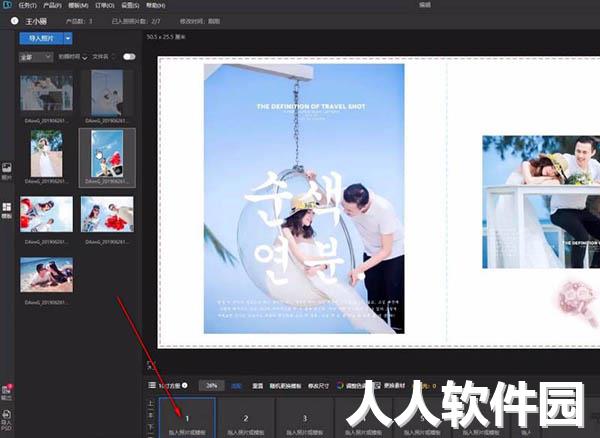Click the filename sort option
Image resolution: width=600 pixels, height=438 pixels.
click(101, 57)
